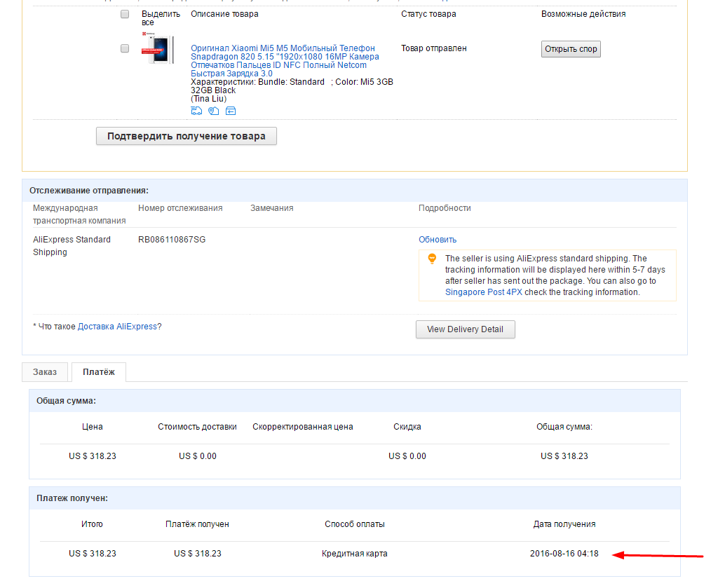Click the payment date '2016-08-16 04:18'
Image resolution: width=725 pixels, height=588 pixels.
(564, 554)
